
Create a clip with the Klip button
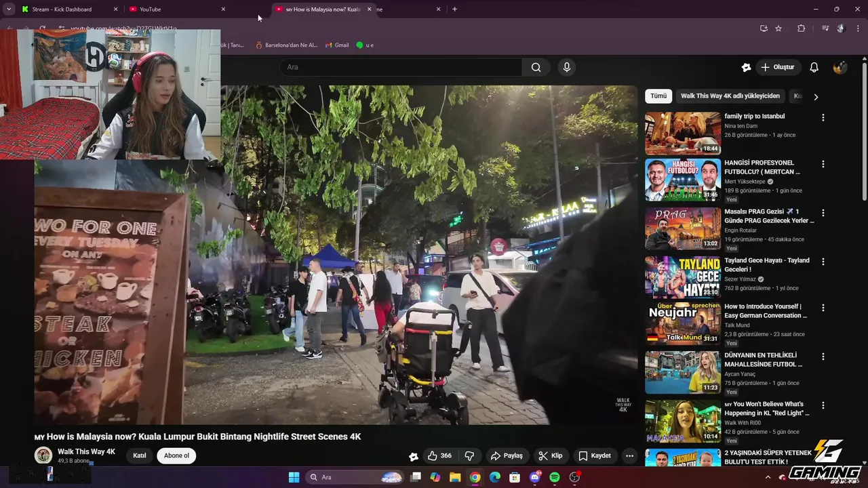click(550, 455)
